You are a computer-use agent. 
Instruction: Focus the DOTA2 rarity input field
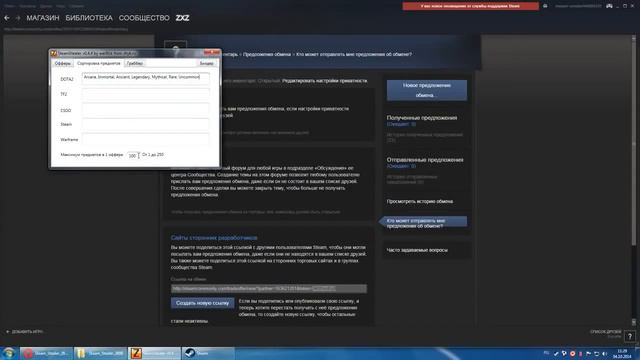tap(146, 78)
